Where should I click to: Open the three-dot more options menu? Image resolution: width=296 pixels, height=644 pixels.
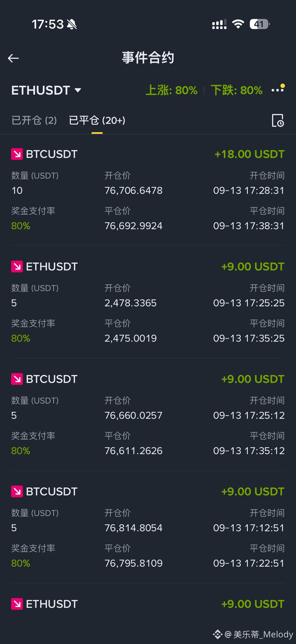pos(278,89)
